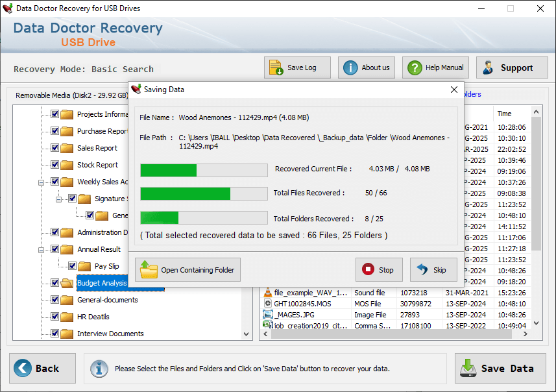Select the Interview Documents folder icon
The width and height of the screenshot is (556, 392).
(67, 334)
